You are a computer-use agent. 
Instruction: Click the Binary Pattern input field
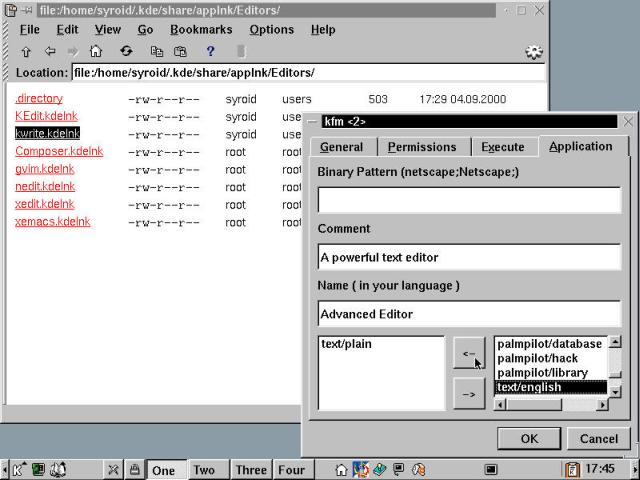(x=468, y=199)
